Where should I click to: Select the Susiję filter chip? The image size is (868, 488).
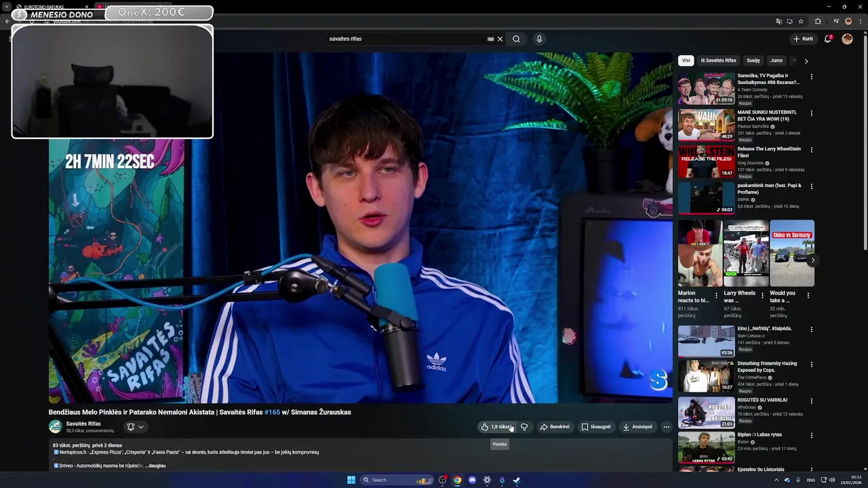click(x=753, y=60)
